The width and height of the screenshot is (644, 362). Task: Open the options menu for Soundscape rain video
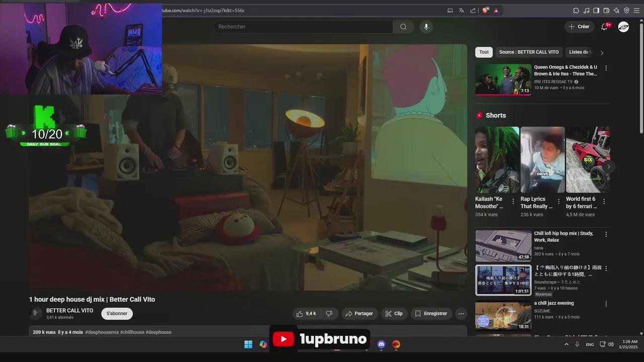[606, 268]
